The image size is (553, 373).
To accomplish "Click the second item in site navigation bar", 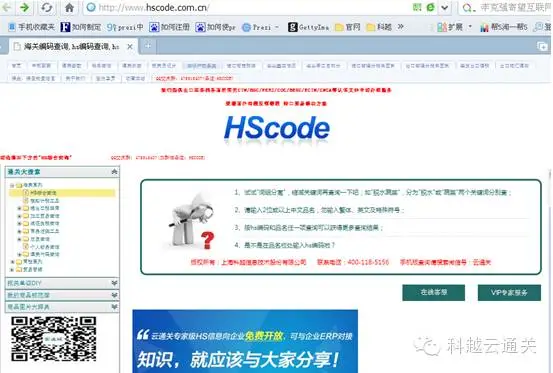I will tap(41, 66).
